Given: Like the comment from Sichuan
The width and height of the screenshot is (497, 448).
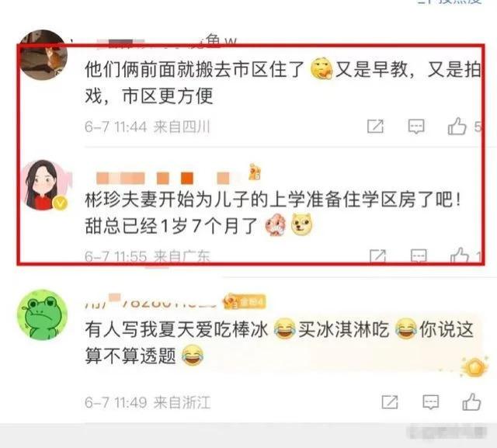Looking at the screenshot, I should pos(457,126).
